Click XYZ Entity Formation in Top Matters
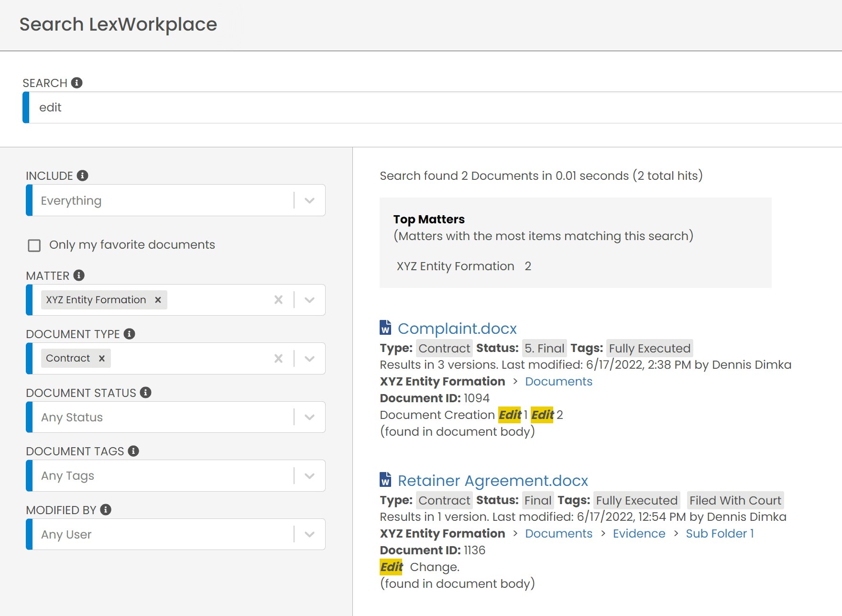Viewport: 842px width, 616px height. (x=455, y=266)
